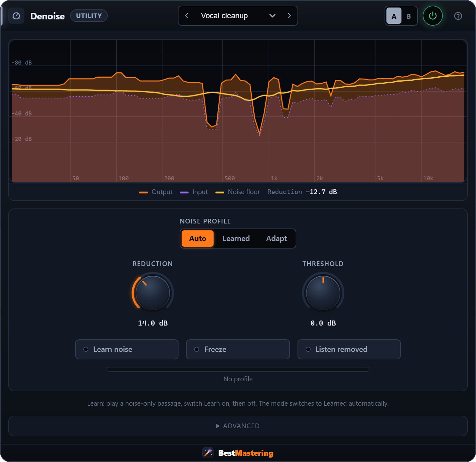Image resolution: width=476 pixels, height=462 pixels.
Task: Select the Auto noise profile mode
Action: pyautogui.click(x=198, y=239)
